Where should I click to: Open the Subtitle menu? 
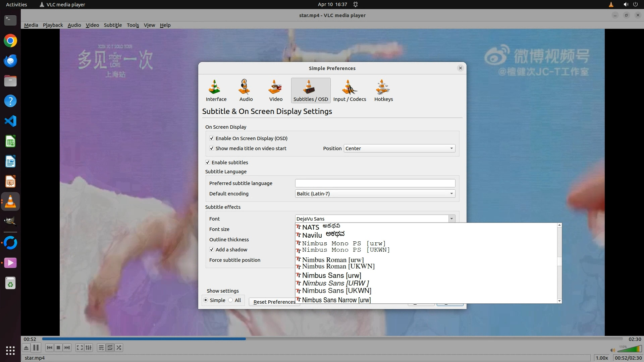point(113,25)
